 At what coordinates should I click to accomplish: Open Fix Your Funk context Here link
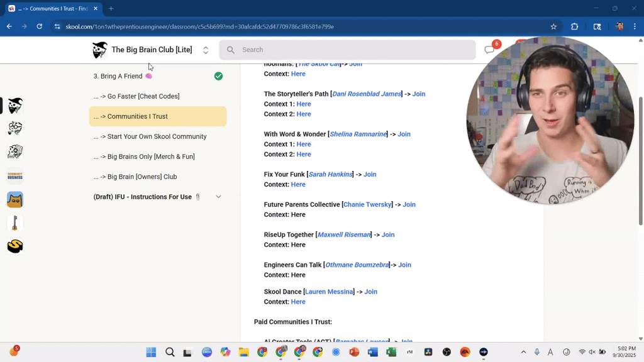coord(298,184)
